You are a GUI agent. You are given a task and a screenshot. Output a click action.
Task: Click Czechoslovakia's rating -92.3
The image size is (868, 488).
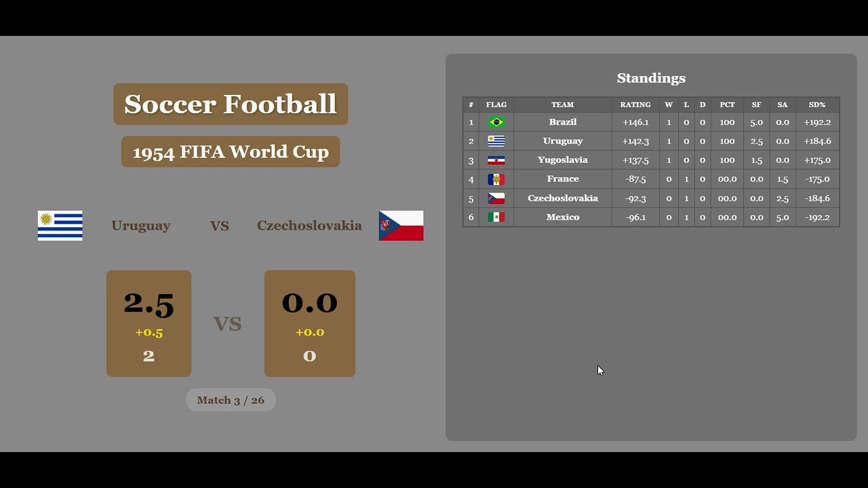tap(635, 199)
